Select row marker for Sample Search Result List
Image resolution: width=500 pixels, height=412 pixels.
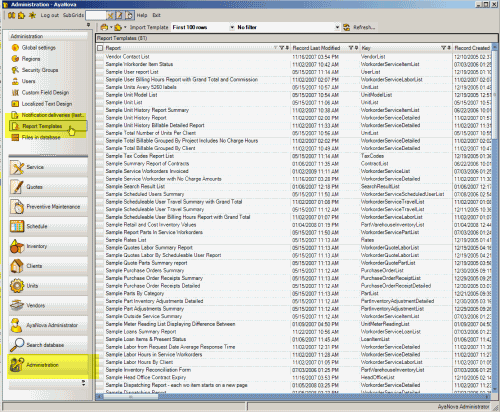(x=100, y=187)
